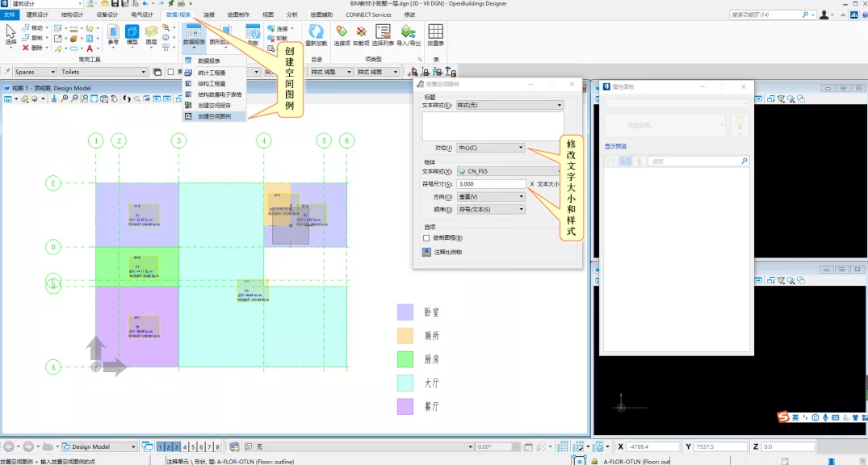Click the red 删除 delete tool
Image resolution: width=868 pixels, height=465 pixels.
(x=31, y=48)
